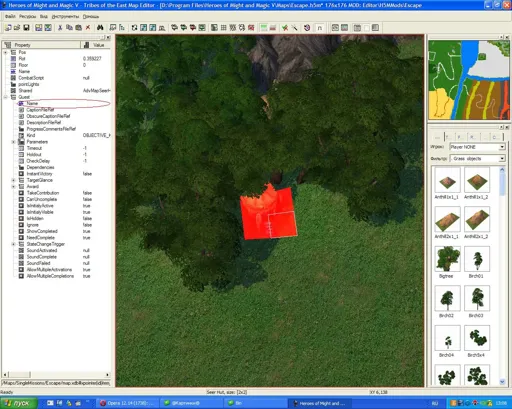This screenshot has height=409, width=512.
Task: Click the object palette scrollbar down arrow
Action: point(502,382)
